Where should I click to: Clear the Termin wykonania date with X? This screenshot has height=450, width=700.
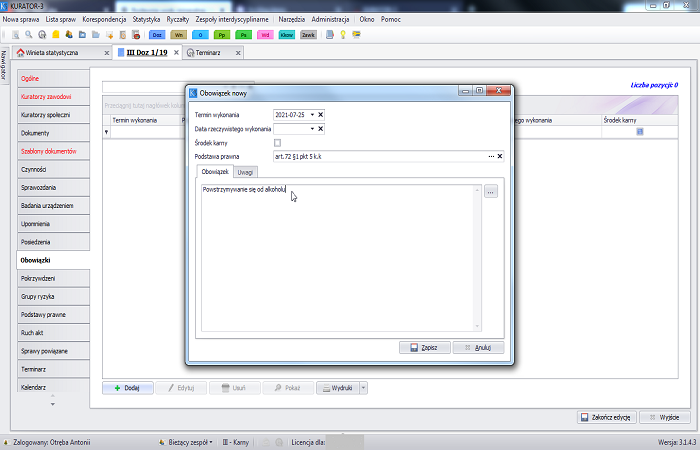pyautogui.click(x=320, y=115)
